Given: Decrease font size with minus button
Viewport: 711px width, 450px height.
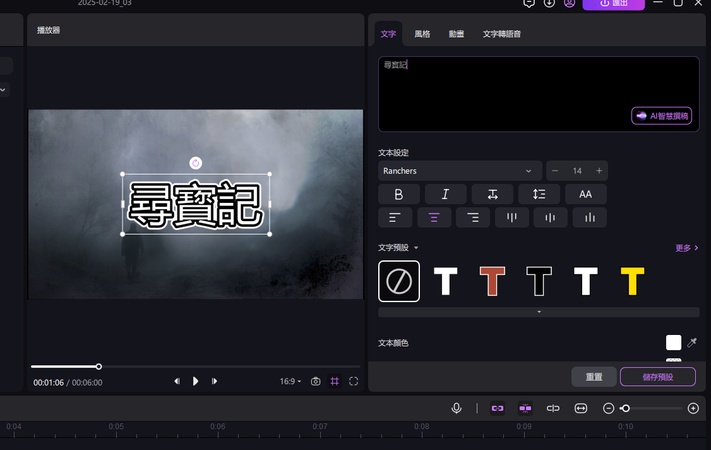Looking at the screenshot, I should pos(555,171).
